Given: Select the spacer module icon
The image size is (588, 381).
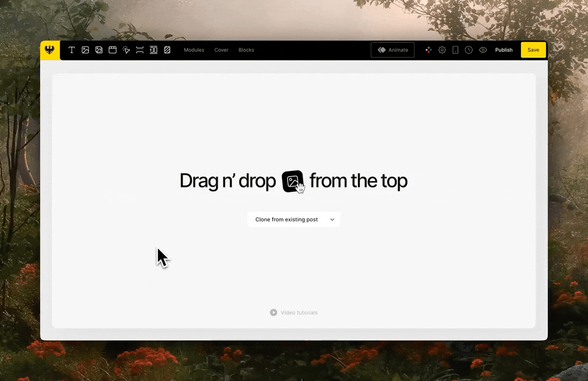Looking at the screenshot, I should pos(140,50).
